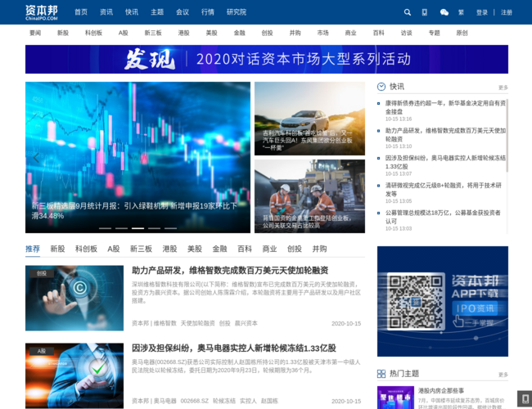Viewport: 532px width, 409px height.
Task: Open article 助力产品研发，维格智数完成数百万美元天使加轮融资
Action: pyautogui.click(x=230, y=270)
